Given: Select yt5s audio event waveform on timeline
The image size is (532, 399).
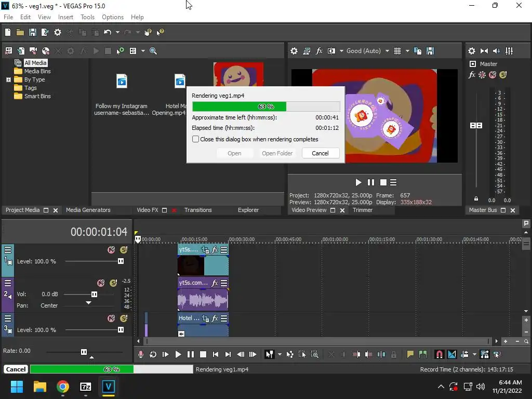Looking at the screenshot, I should tap(203, 300).
